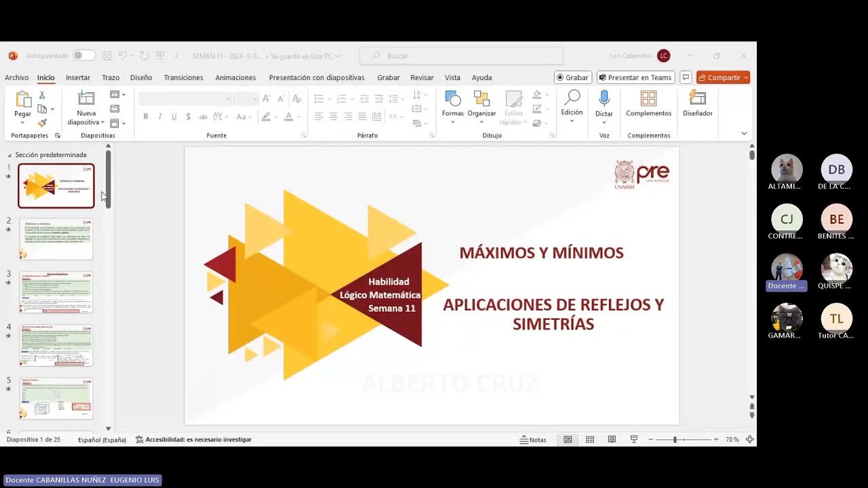
Task: Click the Organizar arrange icon
Action: click(x=481, y=98)
